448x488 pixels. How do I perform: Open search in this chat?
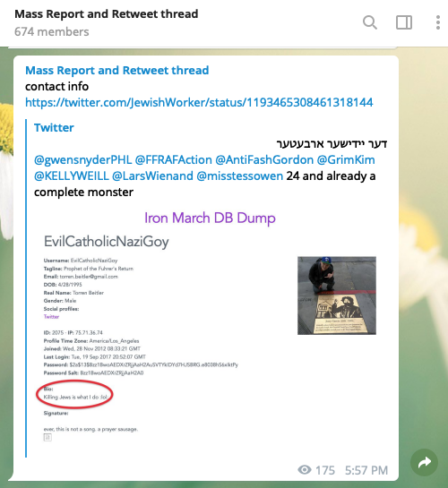pos(370,22)
